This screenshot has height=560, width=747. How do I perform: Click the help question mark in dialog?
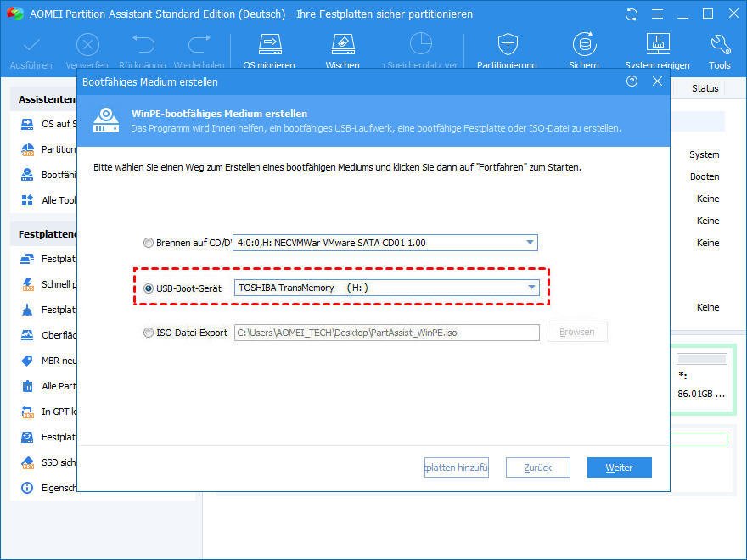pos(632,81)
